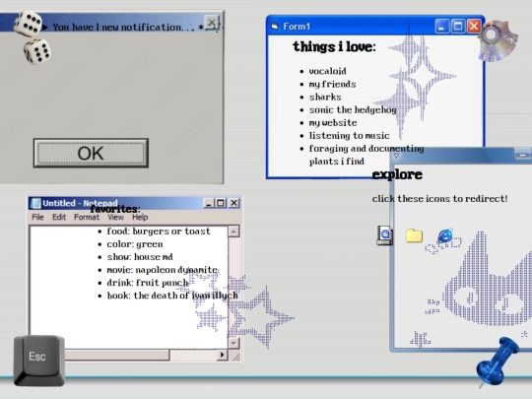Screen dimensions: 532x399
Task: Close the Form1 window
Action: point(474,27)
